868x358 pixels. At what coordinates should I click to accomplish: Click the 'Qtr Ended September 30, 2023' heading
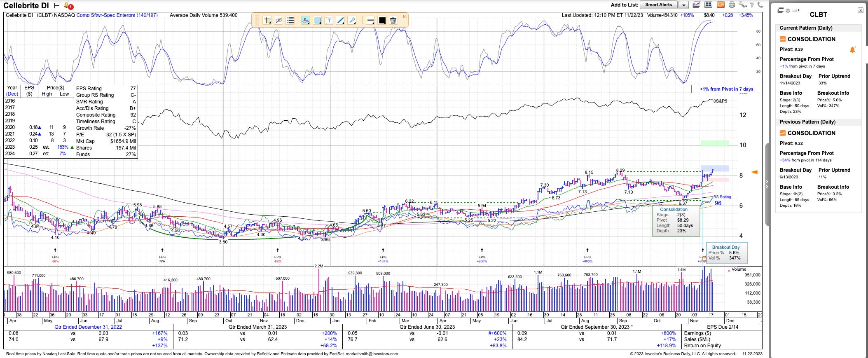point(595,327)
